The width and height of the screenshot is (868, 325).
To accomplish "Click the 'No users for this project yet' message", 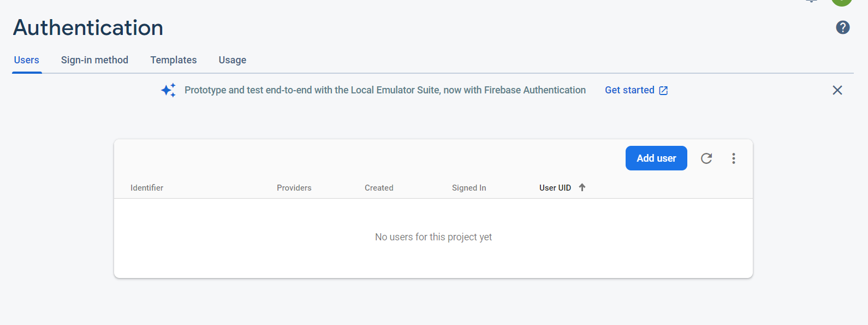I will tap(433, 237).
